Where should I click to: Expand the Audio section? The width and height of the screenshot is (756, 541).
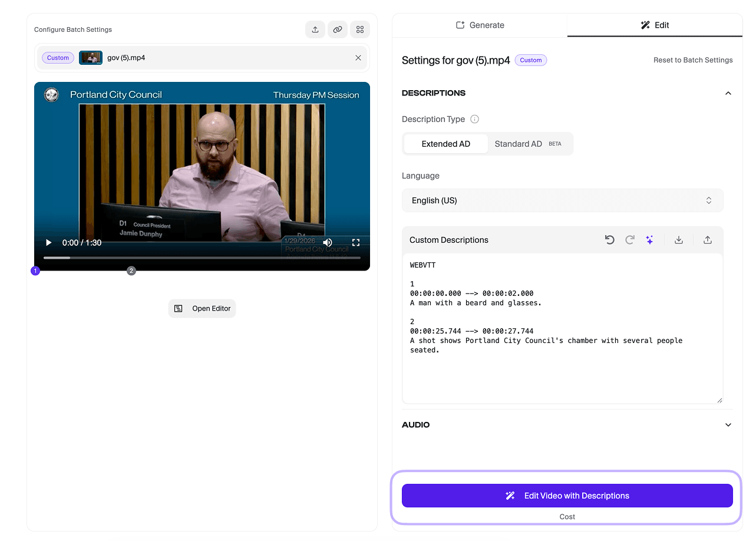pyautogui.click(x=728, y=424)
